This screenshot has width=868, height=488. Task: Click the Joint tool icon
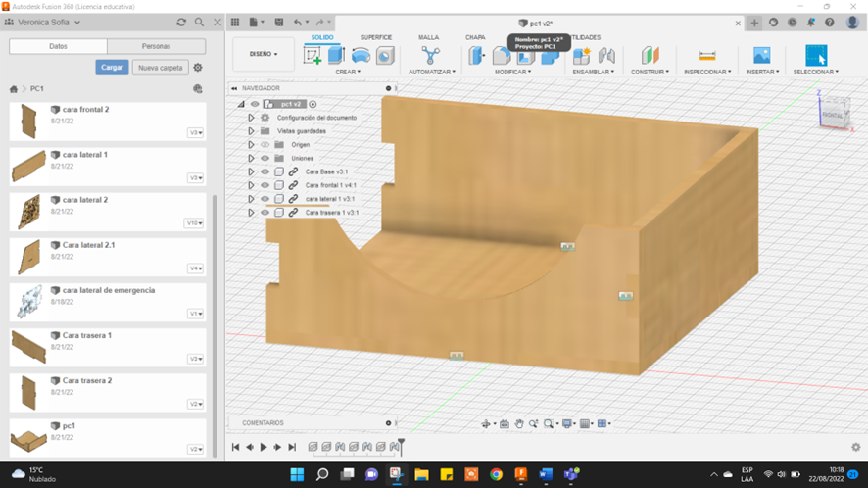606,56
